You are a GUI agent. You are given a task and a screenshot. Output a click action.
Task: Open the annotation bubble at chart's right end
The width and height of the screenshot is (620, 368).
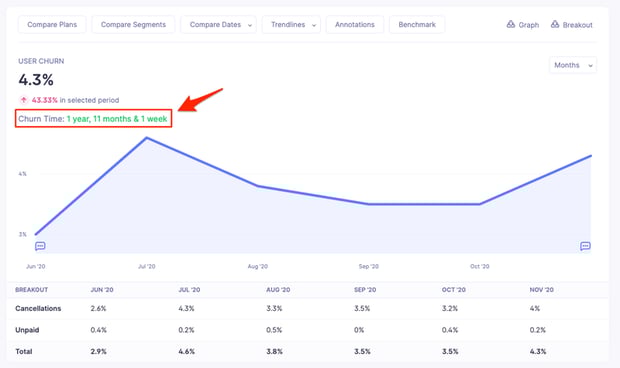coord(585,246)
